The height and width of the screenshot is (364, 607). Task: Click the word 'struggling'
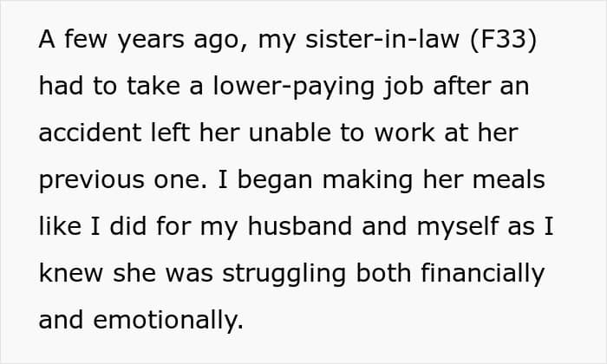pyautogui.click(x=284, y=274)
